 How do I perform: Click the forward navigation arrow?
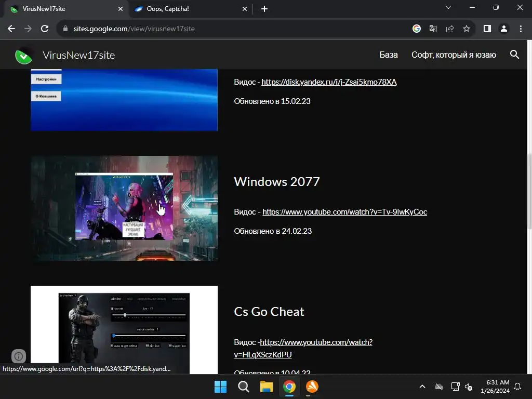[x=28, y=29]
